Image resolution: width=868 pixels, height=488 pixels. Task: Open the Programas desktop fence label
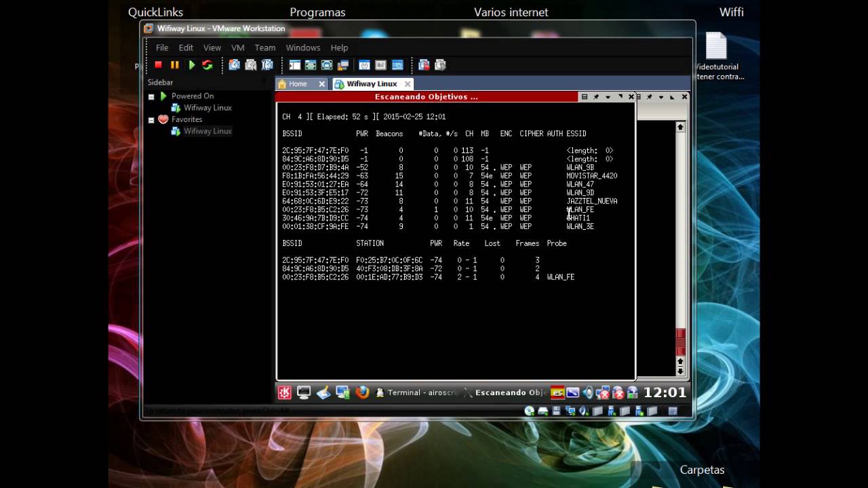coord(317,12)
